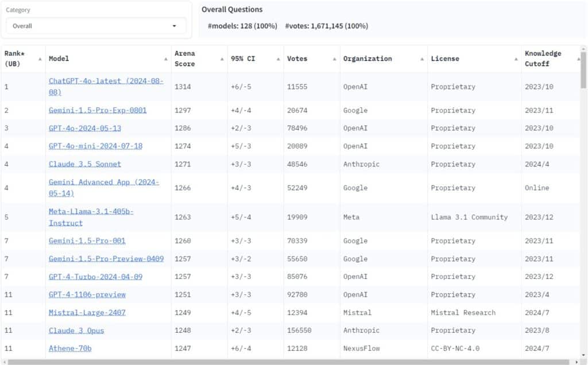
Task: Click the Mistral-Large-2407 link
Action: [x=87, y=313]
